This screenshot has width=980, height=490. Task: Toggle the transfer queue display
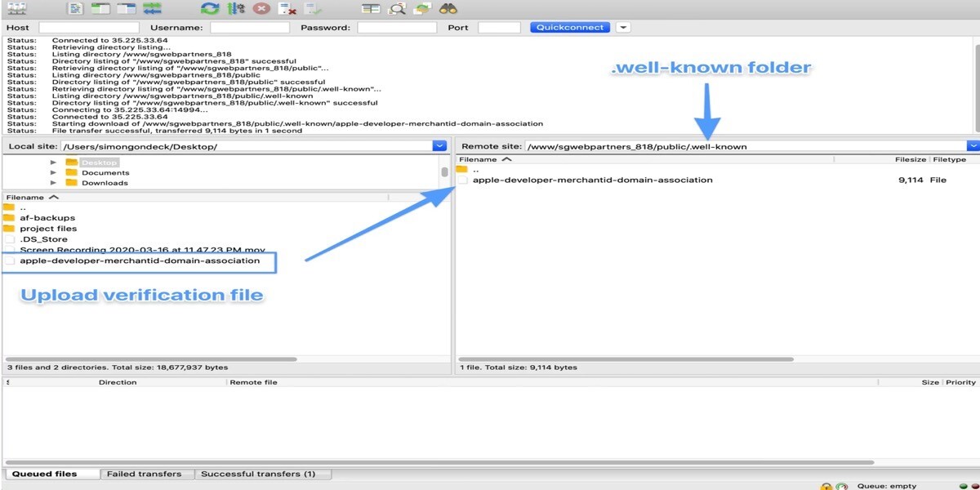click(x=152, y=9)
